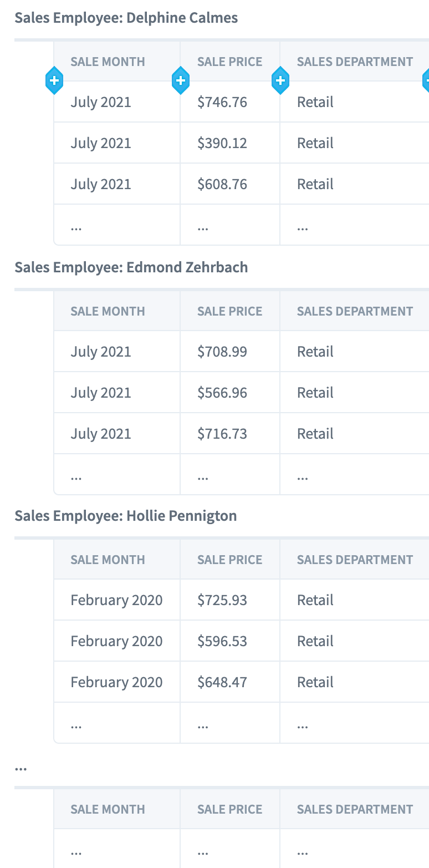
Task: Click the Sales Employee: Delphine Calmes group heading
Action: click(126, 18)
